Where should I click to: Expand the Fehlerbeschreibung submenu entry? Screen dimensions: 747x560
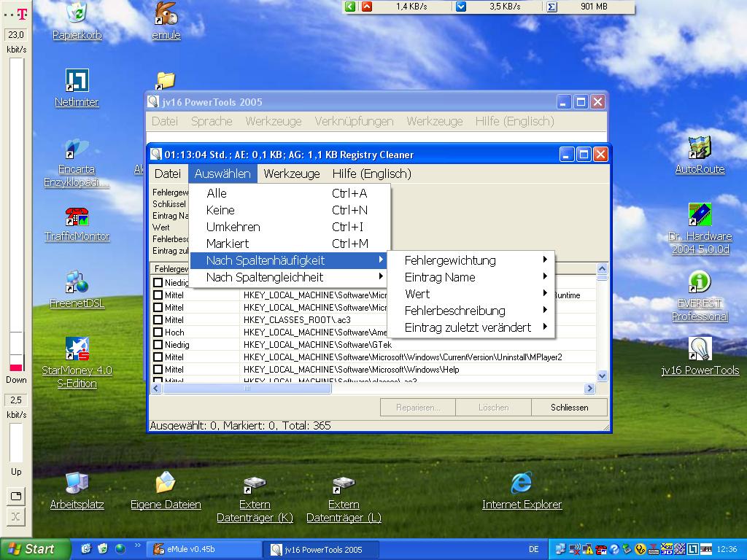[471, 311]
